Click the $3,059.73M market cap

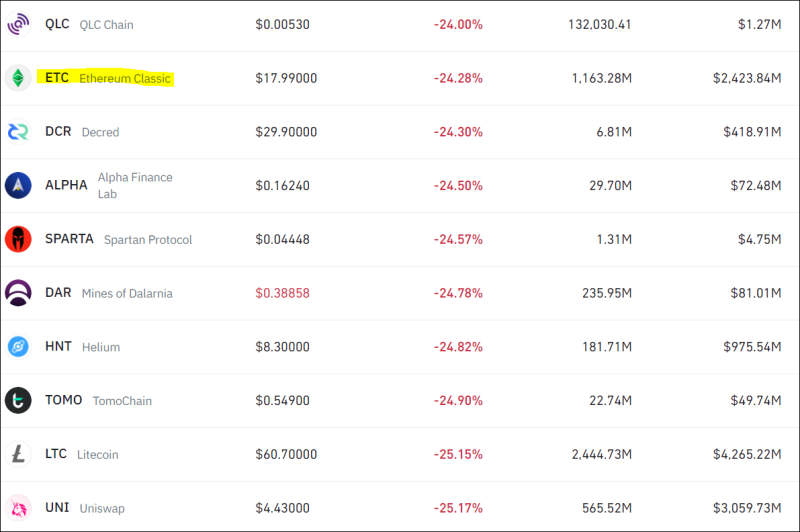tap(747, 508)
